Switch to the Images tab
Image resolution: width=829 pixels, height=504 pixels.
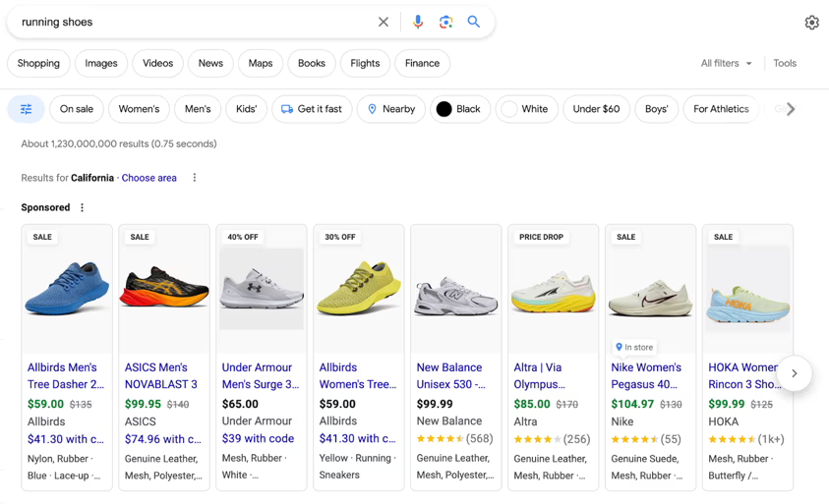click(x=101, y=63)
